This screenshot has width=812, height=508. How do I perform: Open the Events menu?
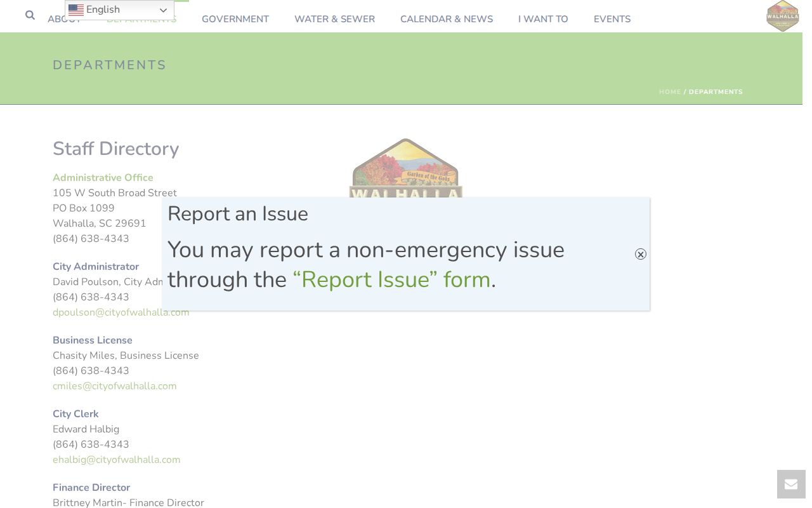[x=612, y=19]
